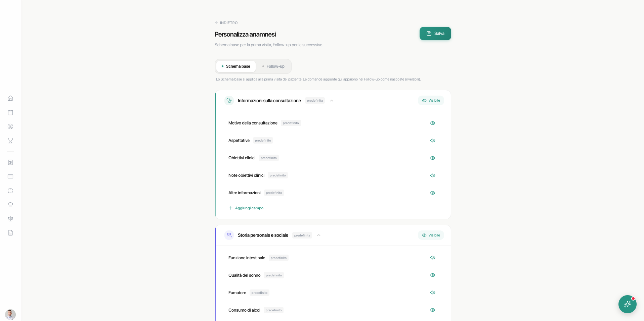Screen dimensions: 644x321
Task: Switch to the Follow-up tab
Action: click(273, 66)
